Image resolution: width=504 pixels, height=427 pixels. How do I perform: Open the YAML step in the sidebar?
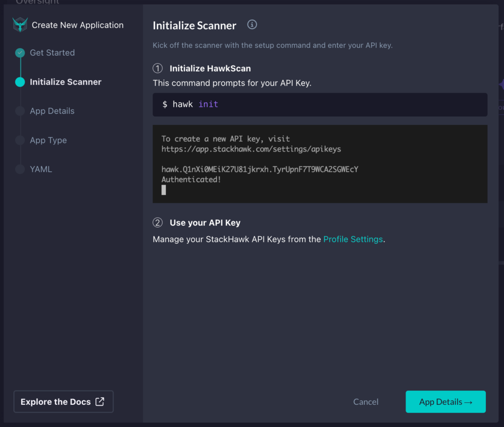pyautogui.click(x=41, y=169)
